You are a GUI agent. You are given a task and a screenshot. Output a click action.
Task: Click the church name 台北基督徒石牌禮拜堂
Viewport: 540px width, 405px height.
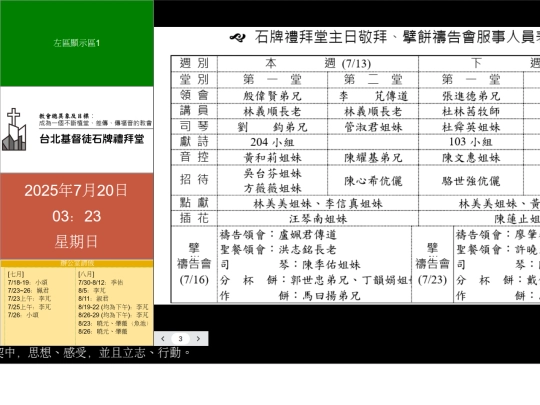tap(92, 139)
